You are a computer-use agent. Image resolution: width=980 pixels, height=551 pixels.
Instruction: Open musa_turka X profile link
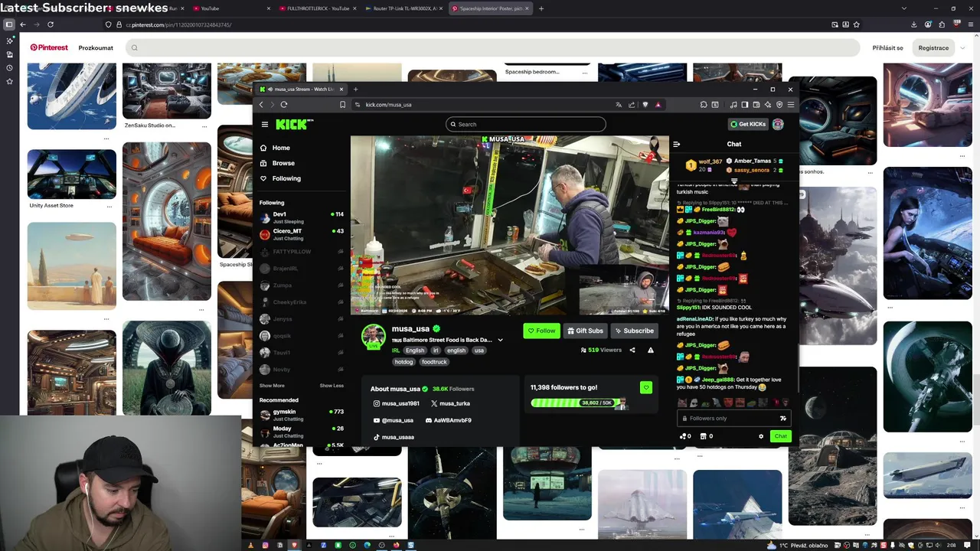[x=450, y=403]
